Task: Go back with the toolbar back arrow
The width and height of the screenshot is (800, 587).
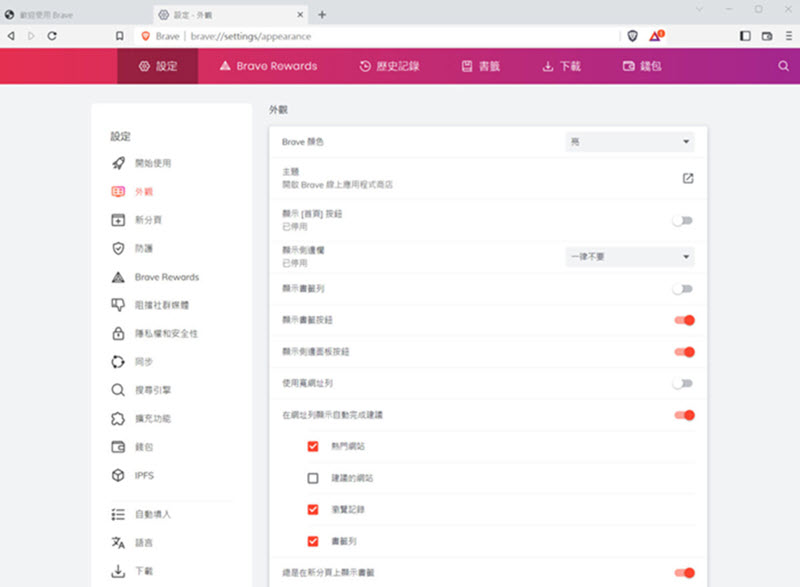Action: (x=11, y=36)
